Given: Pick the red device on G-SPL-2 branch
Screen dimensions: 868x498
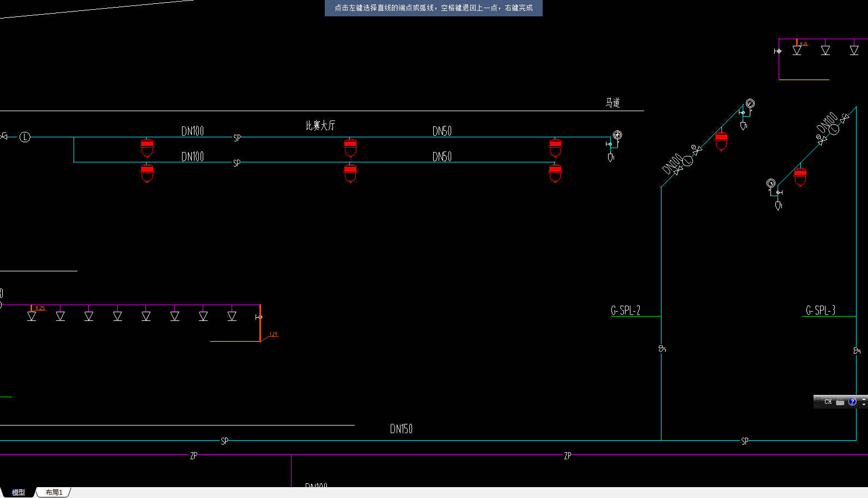Looking at the screenshot, I should (x=721, y=141).
